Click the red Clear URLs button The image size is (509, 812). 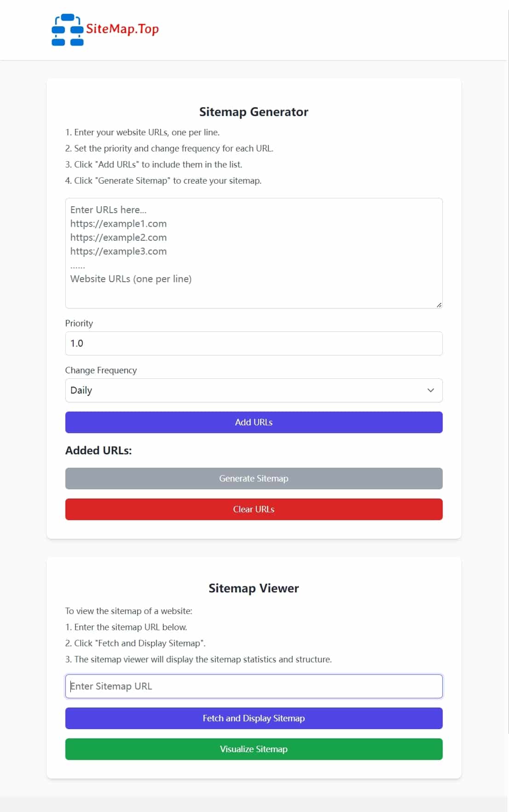click(x=254, y=509)
